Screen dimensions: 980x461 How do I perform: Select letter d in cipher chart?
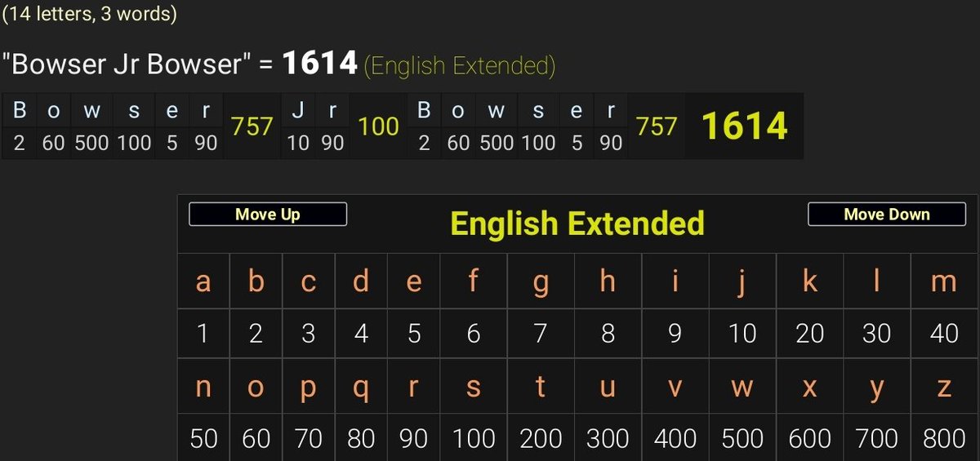[361, 281]
